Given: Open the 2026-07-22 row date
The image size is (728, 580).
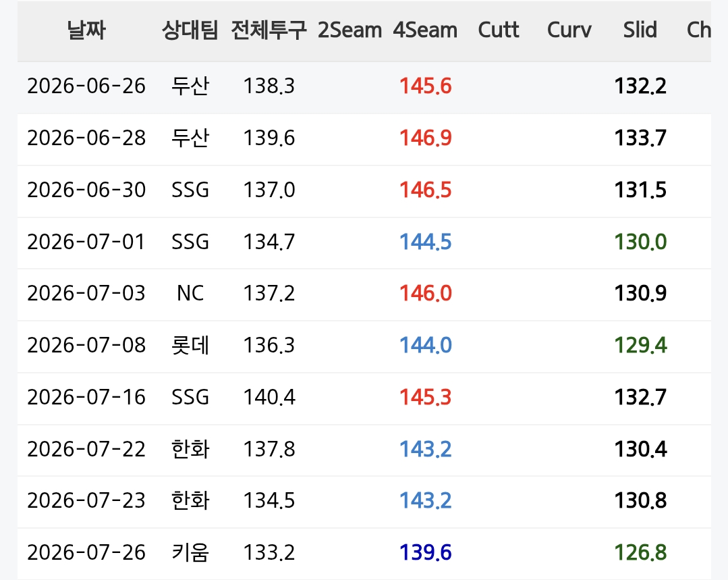Looking at the screenshot, I should pyautogui.click(x=86, y=450).
